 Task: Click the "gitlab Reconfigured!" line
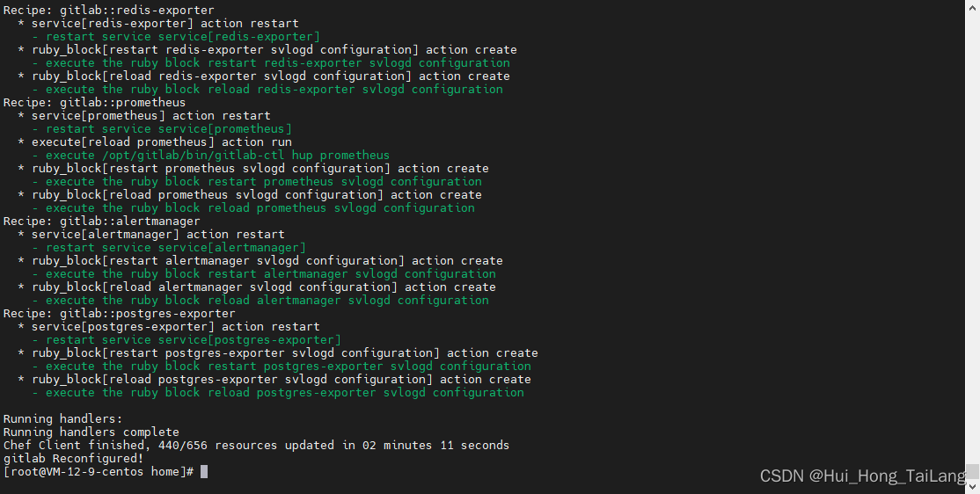73,459
